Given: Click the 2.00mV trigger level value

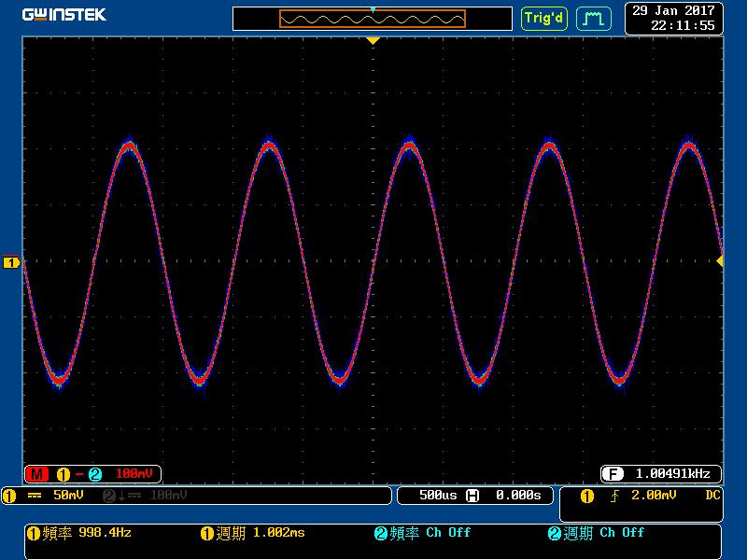Looking at the screenshot, I should point(654,496).
